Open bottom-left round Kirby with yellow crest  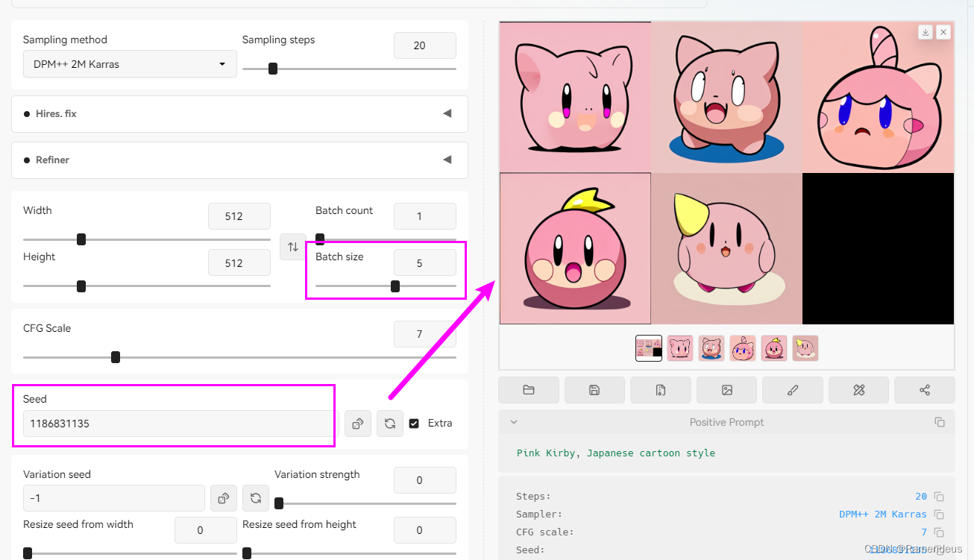tap(575, 248)
